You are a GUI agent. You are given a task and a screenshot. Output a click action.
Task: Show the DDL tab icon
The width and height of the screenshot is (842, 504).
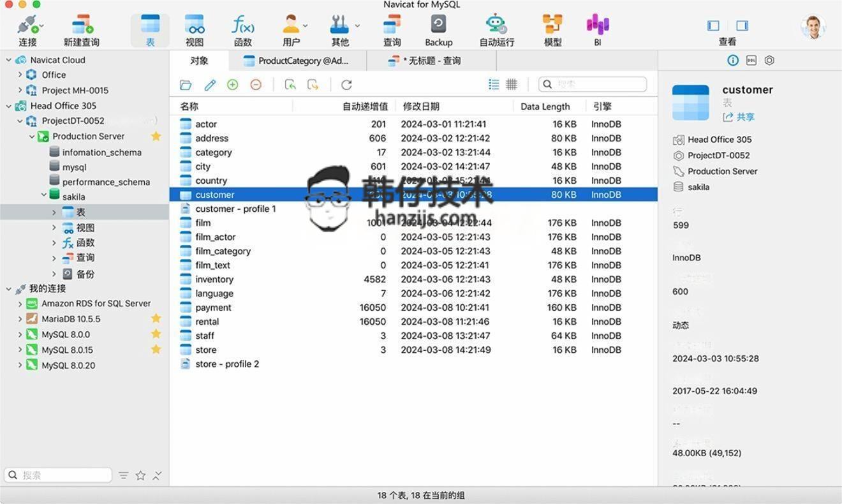751,60
